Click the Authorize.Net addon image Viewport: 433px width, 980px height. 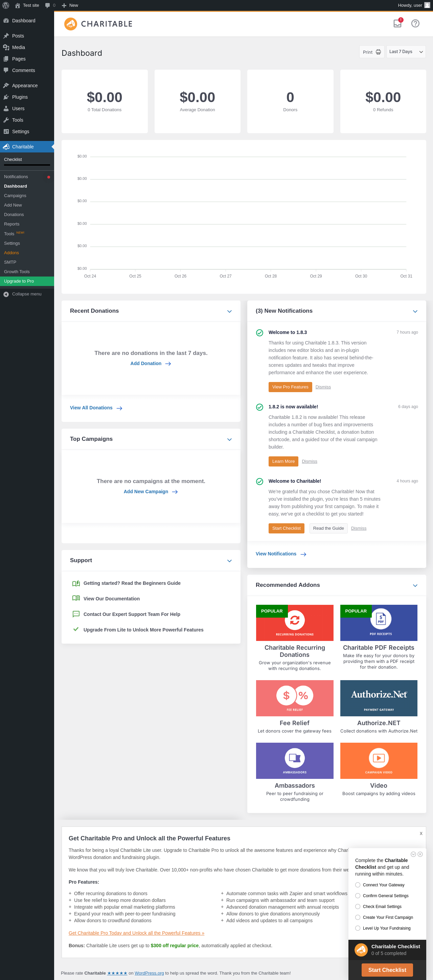pyautogui.click(x=379, y=698)
